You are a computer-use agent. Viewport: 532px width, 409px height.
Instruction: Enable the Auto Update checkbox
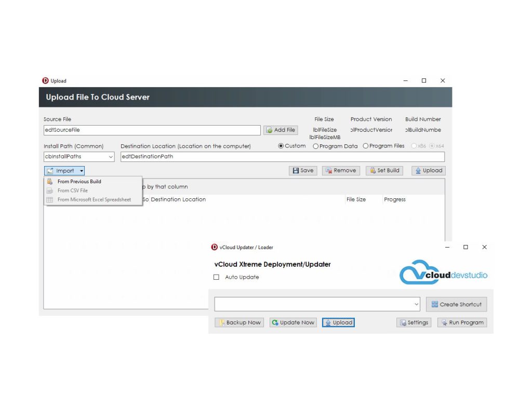[x=217, y=277]
